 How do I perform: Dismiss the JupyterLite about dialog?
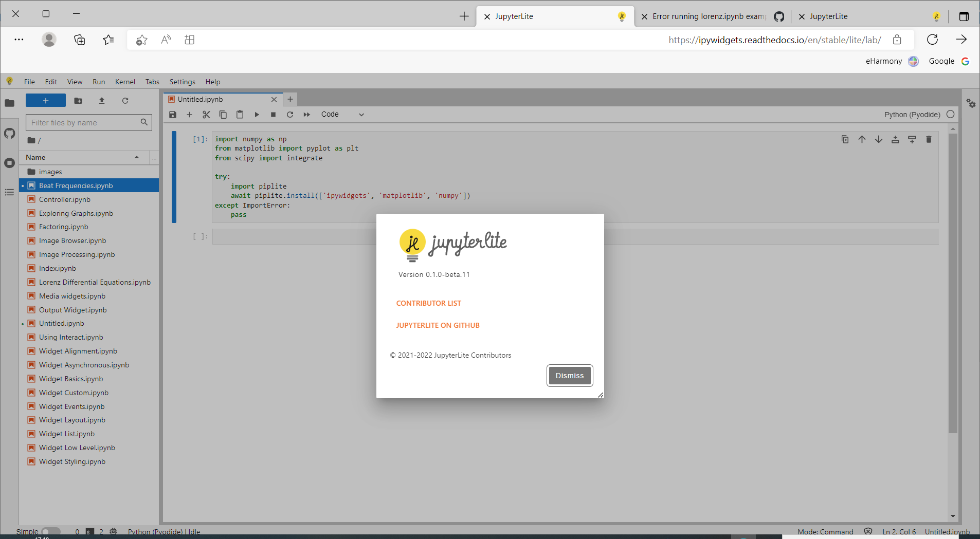pyautogui.click(x=569, y=376)
